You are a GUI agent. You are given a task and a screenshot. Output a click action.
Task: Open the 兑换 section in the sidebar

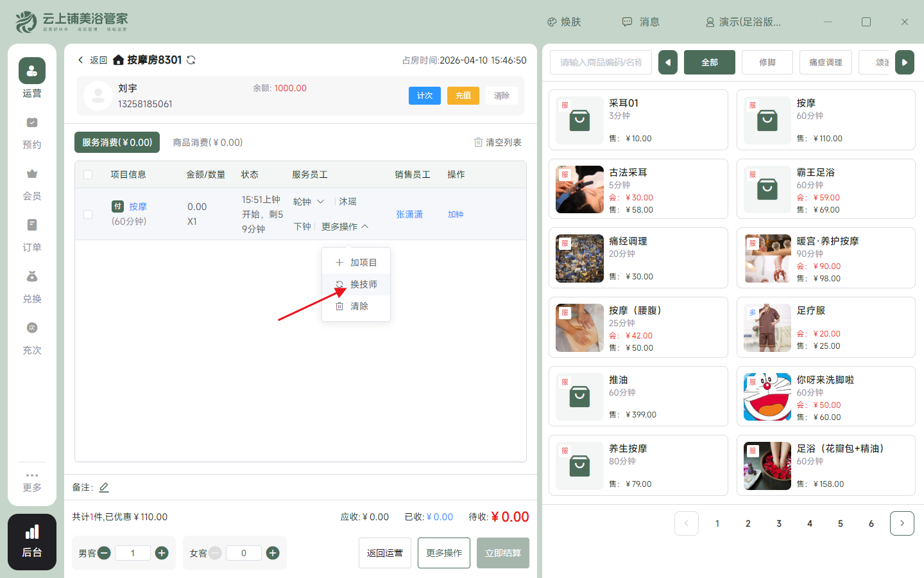tap(32, 286)
